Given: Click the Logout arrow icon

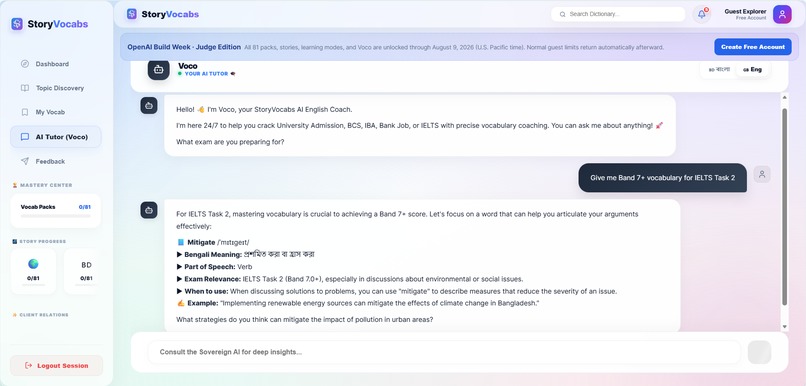Looking at the screenshot, I should 29,365.
